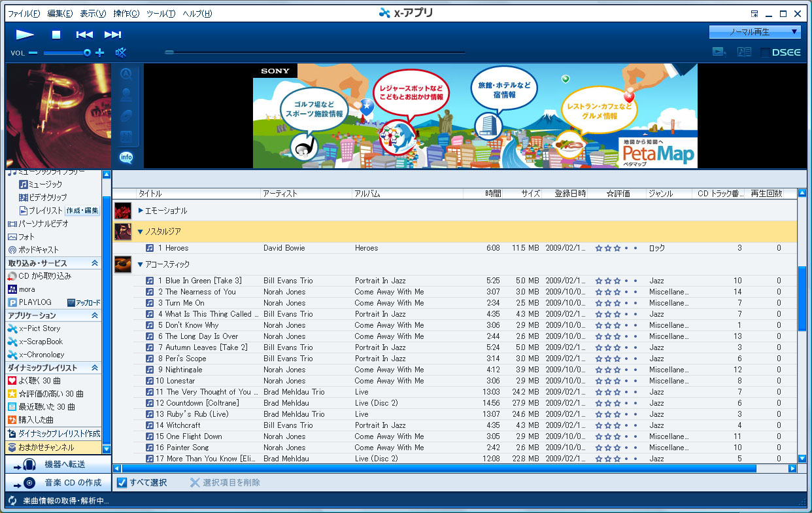Lower volume with the minus icon

[x=33, y=53]
